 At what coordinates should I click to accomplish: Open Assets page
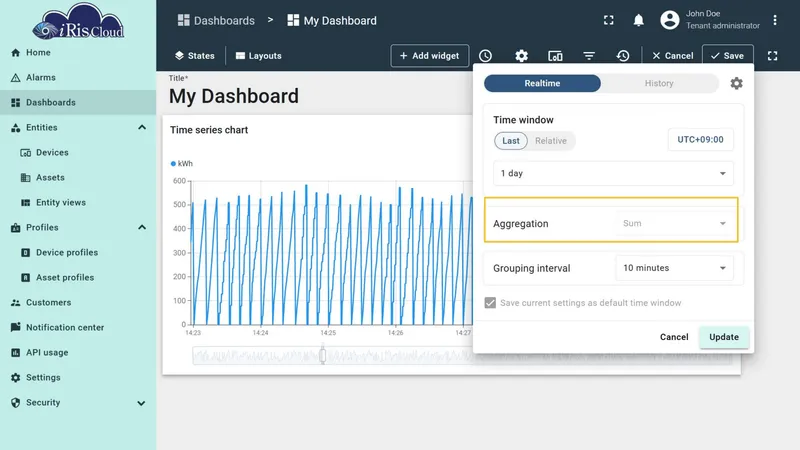pyautogui.click(x=78, y=178)
